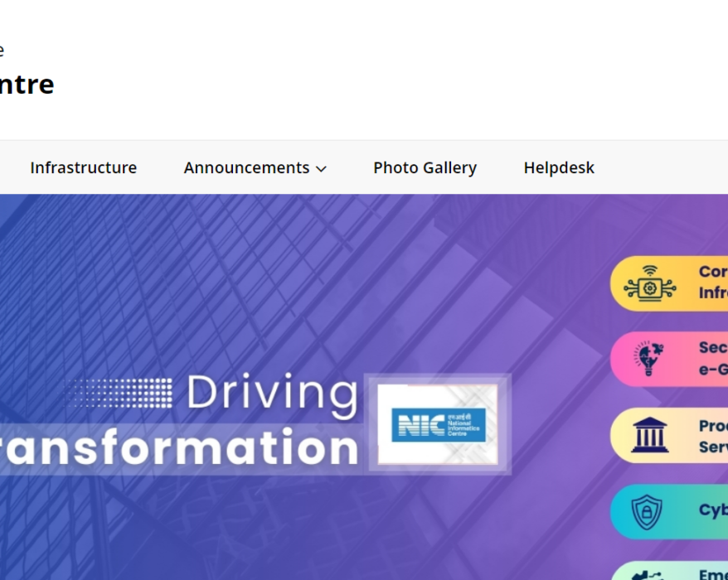728x580 pixels.
Task: Click the 'ransformation' banner text
Action: click(x=179, y=447)
